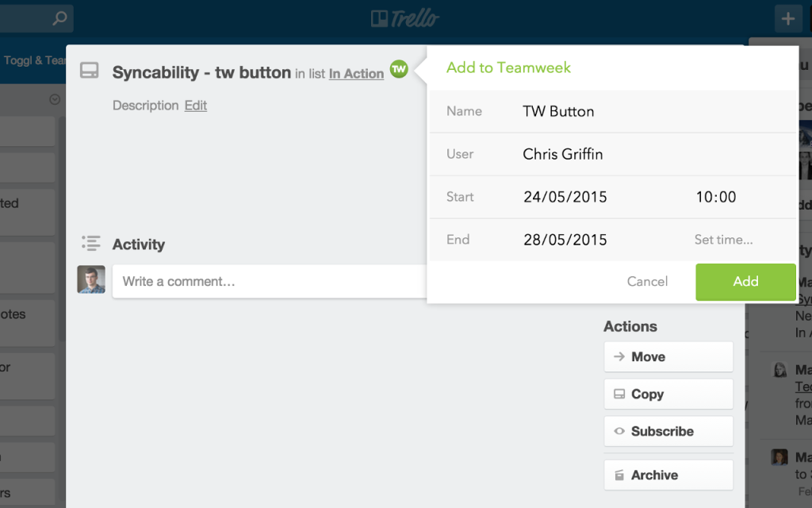Click the card icon beside Syncability title
The image size is (812, 508).
point(90,71)
